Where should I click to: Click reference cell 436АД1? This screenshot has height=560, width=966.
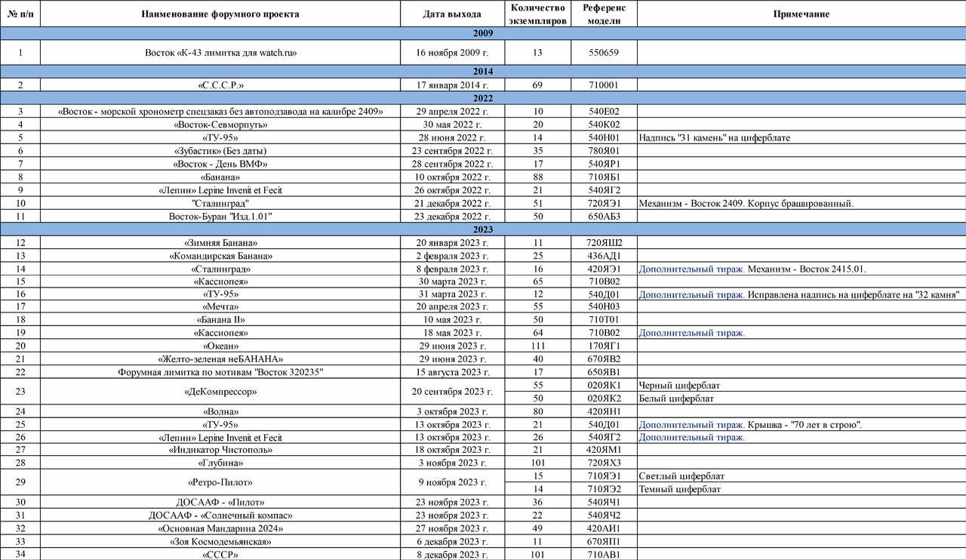(604, 256)
